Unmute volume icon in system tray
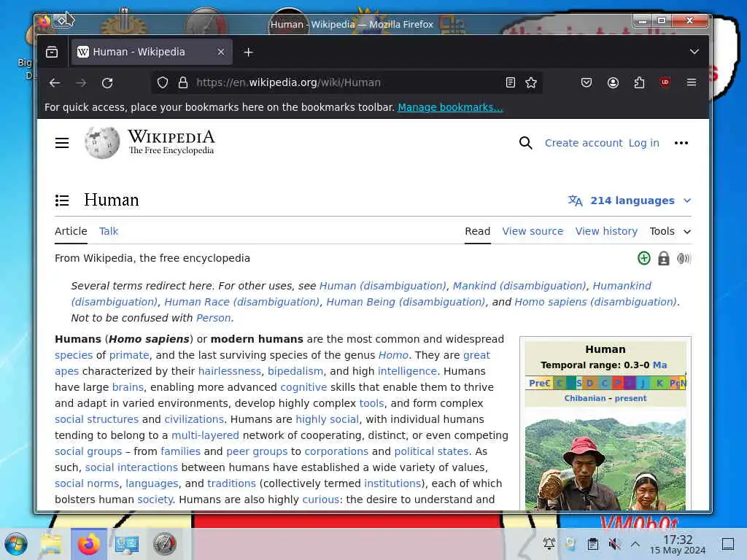 614,544
